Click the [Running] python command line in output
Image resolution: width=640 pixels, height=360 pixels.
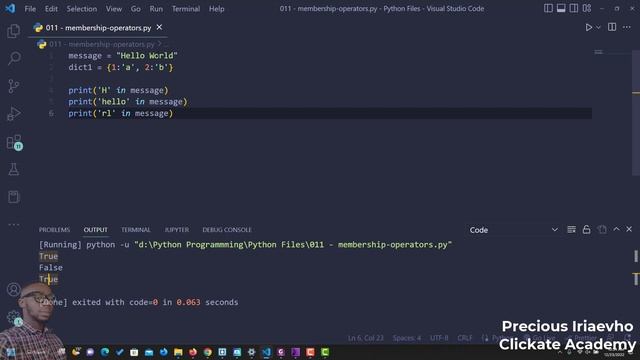point(245,244)
